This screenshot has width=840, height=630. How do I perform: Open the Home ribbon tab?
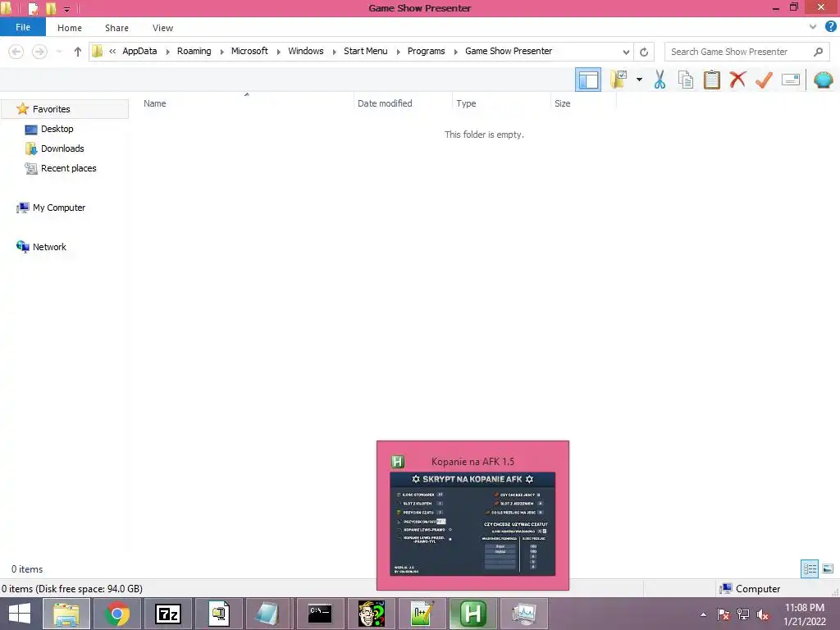click(70, 28)
